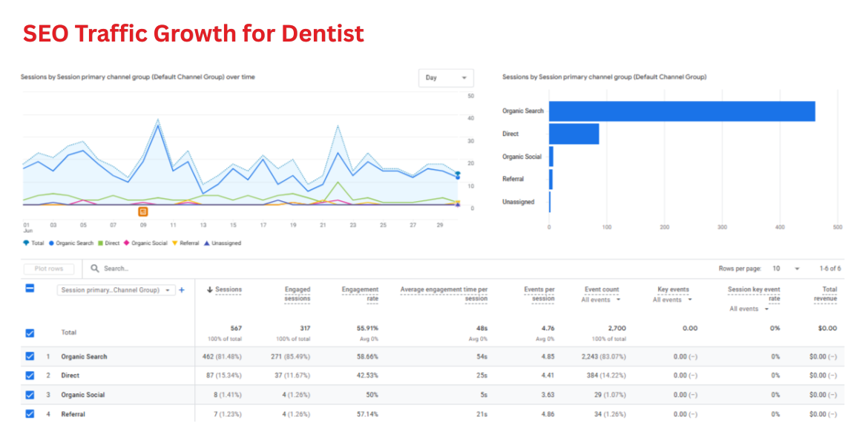Open All events dropdown under Event count
Image resolution: width=868 pixels, height=440 pixels.
[x=601, y=300]
